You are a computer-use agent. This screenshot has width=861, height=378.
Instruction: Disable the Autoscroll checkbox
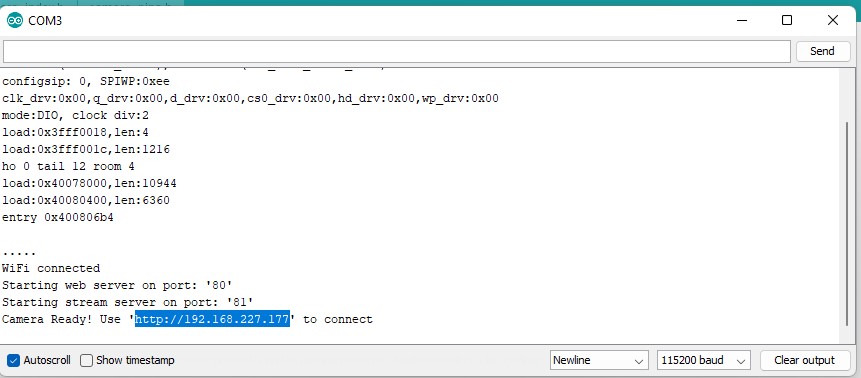tap(13, 360)
